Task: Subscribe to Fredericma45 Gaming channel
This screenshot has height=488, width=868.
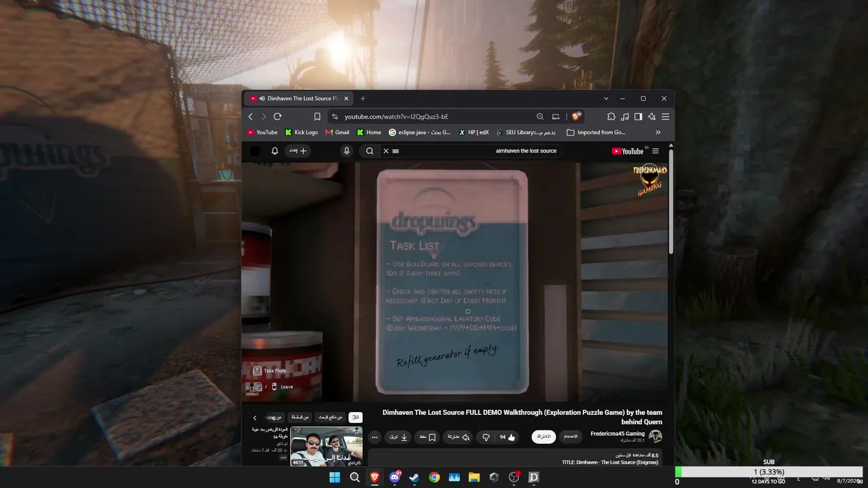Action: (544, 437)
